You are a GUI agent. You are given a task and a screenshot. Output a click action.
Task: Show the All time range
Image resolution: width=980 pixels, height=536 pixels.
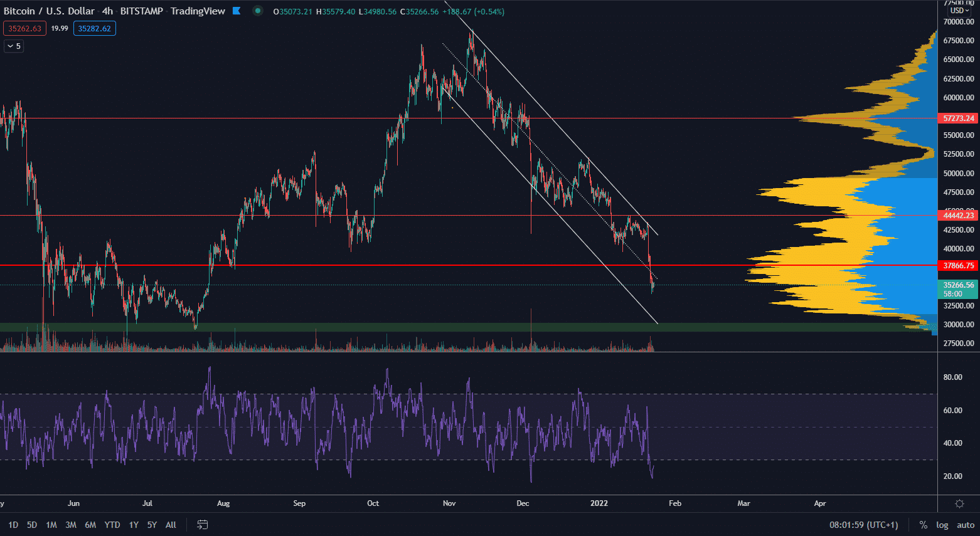click(x=171, y=525)
